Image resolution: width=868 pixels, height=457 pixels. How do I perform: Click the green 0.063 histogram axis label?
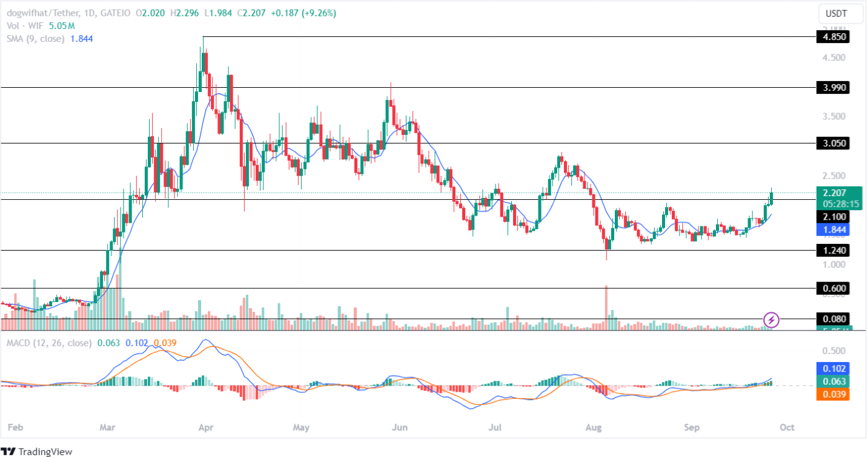(833, 381)
